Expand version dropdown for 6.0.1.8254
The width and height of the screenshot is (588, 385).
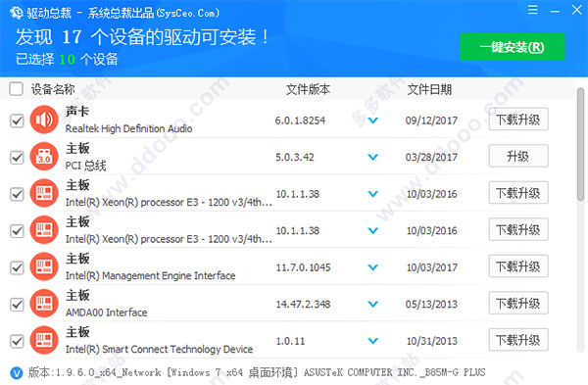(372, 120)
